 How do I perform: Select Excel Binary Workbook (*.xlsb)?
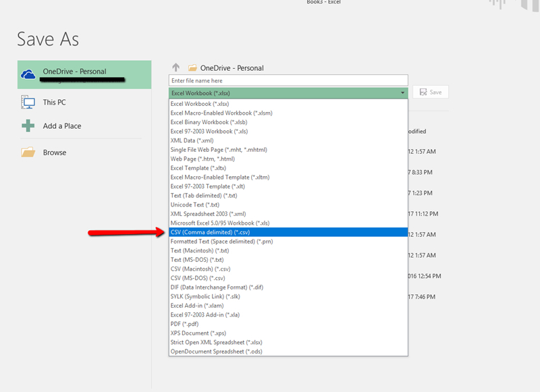coord(288,122)
